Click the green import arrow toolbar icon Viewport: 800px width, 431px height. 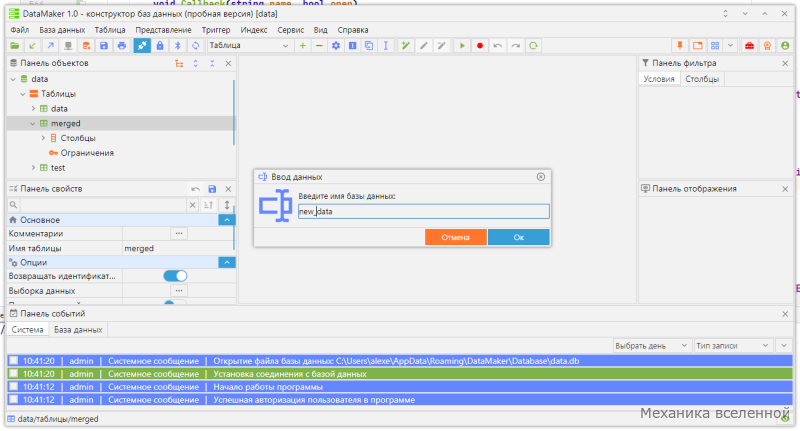pyautogui.click(x=33, y=46)
